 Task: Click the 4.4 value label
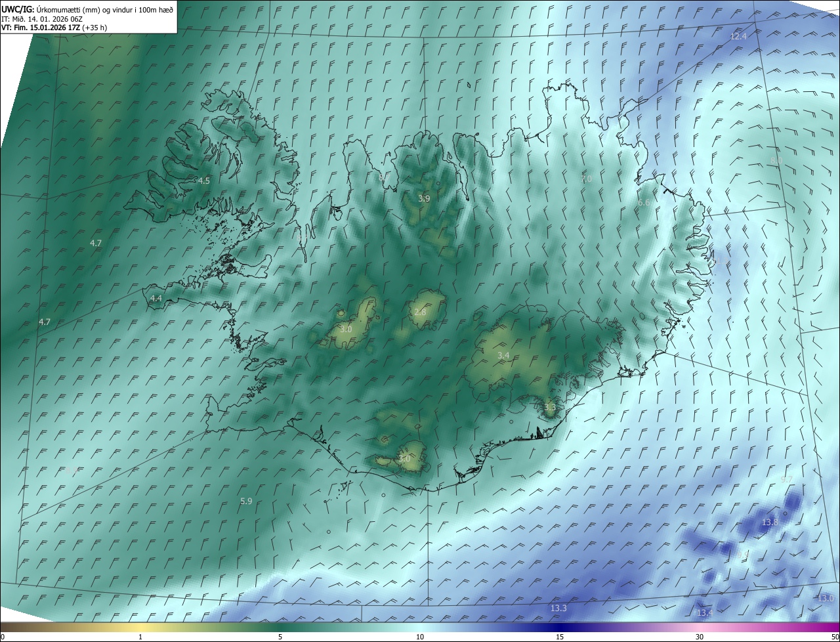(156, 298)
